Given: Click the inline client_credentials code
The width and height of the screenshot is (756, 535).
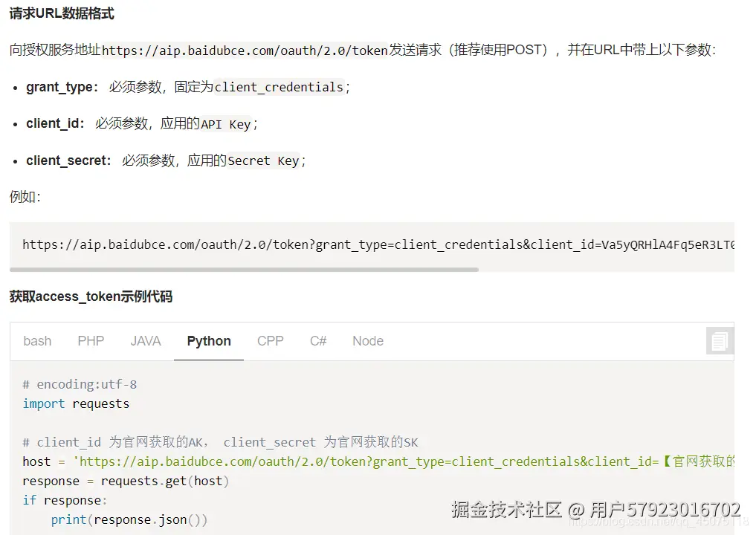Looking at the screenshot, I should click(x=279, y=87).
